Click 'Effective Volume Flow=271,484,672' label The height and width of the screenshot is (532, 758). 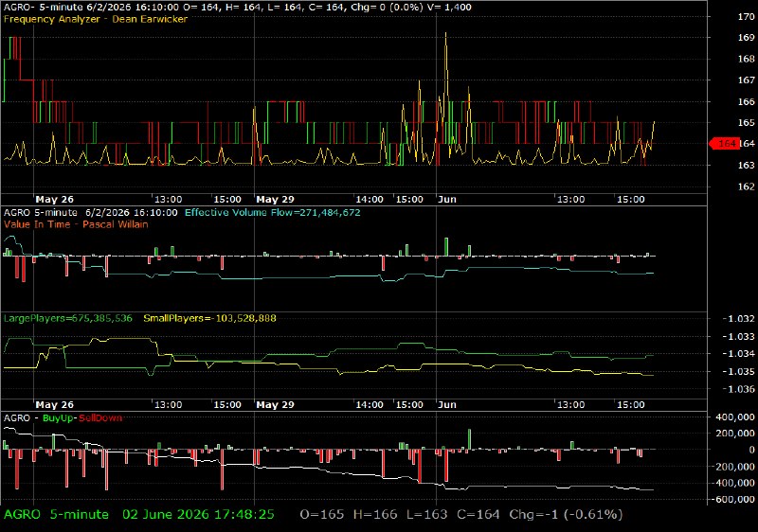pos(273,212)
